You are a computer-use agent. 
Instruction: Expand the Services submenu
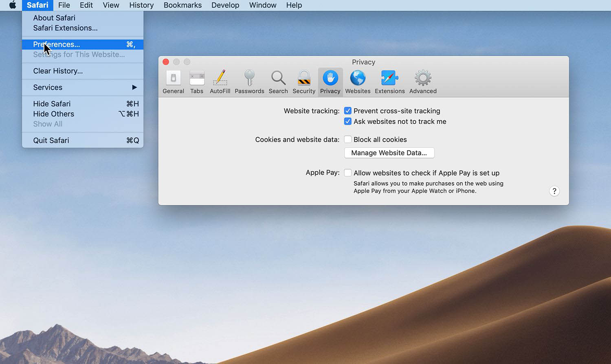pos(83,87)
